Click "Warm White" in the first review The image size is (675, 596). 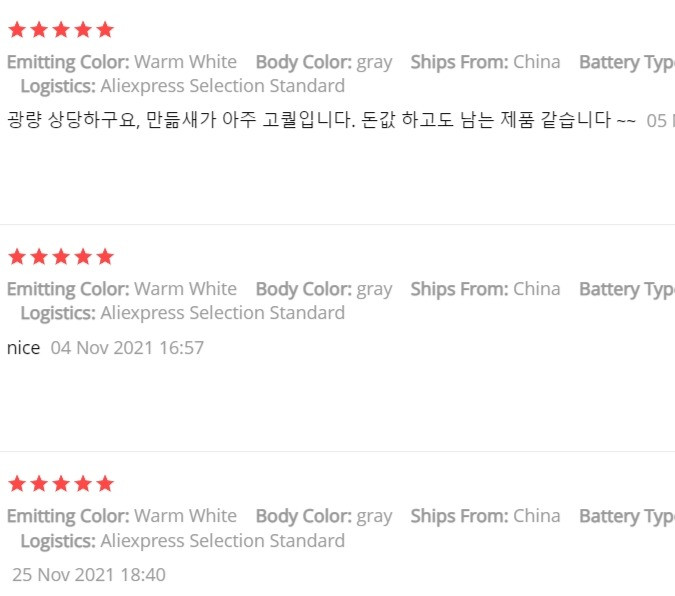pyautogui.click(x=186, y=62)
